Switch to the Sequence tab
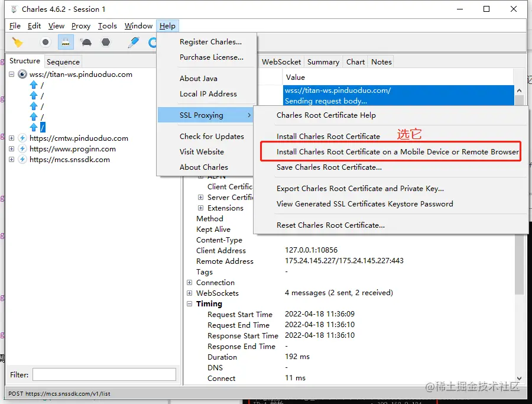The image size is (532, 404). [x=63, y=62]
